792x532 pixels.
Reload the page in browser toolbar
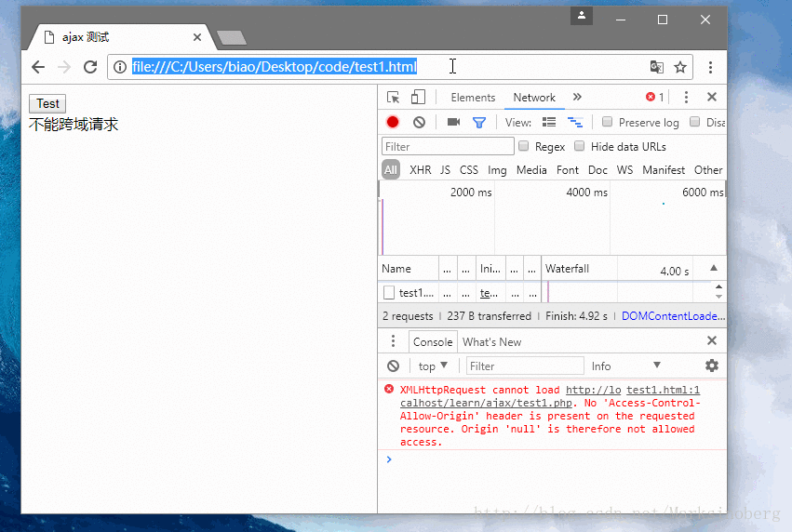pyautogui.click(x=90, y=67)
